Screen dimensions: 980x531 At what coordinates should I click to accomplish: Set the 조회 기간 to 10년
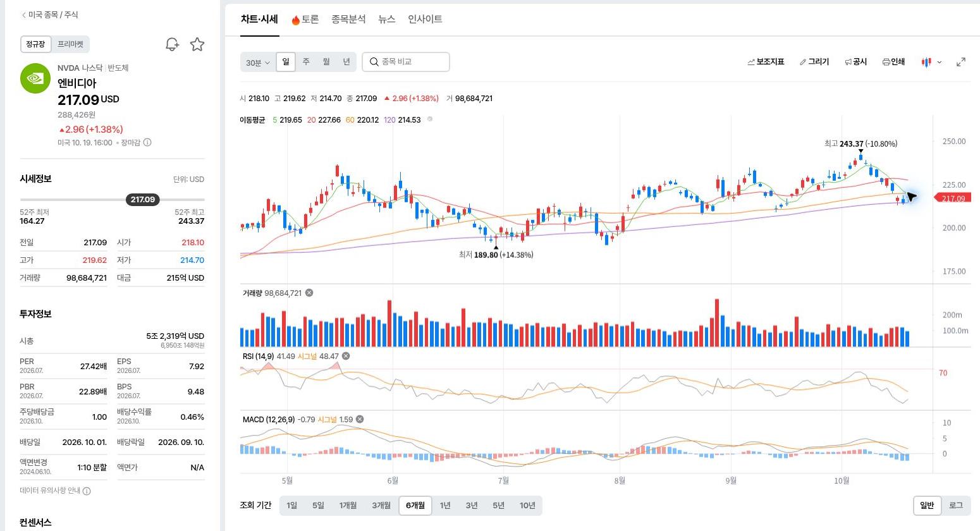click(x=527, y=505)
